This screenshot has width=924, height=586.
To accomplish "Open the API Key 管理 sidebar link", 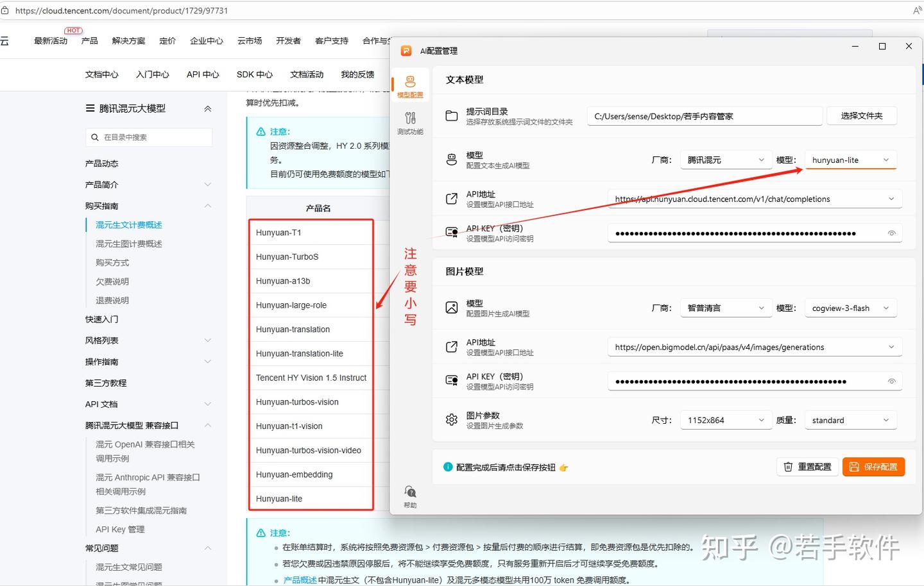I will tap(120, 530).
